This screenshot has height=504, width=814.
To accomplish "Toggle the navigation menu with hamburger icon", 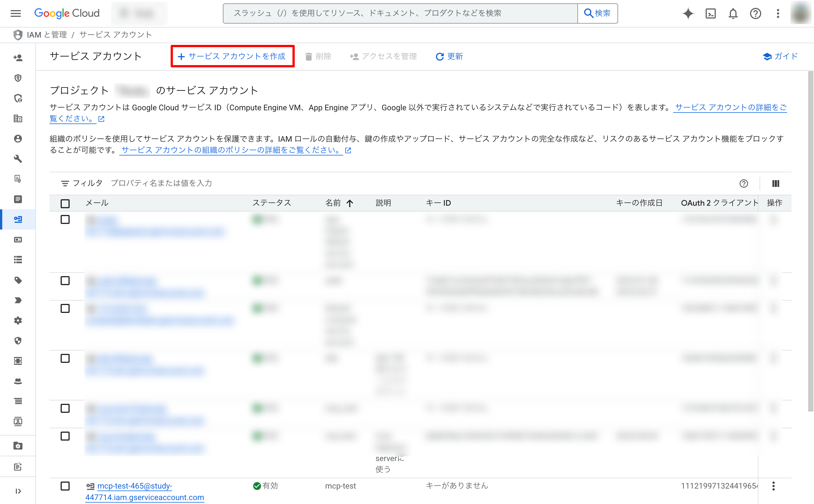I will (15, 13).
